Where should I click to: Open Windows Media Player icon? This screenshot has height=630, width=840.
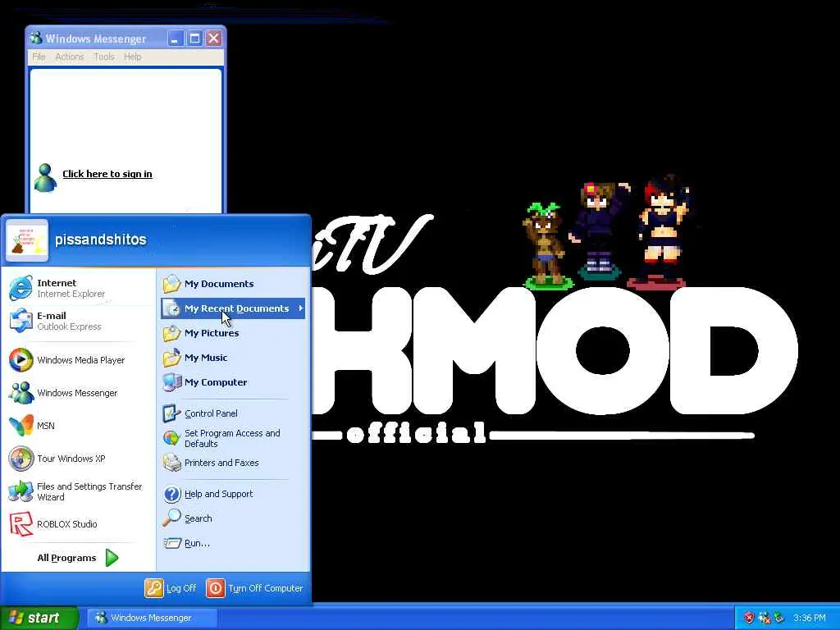pos(21,360)
